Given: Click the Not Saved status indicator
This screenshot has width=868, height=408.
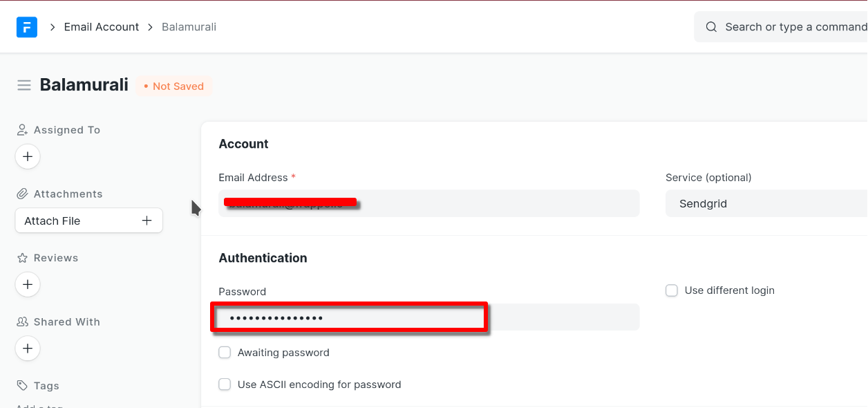Looking at the screenshot, I should pos(174,86).
